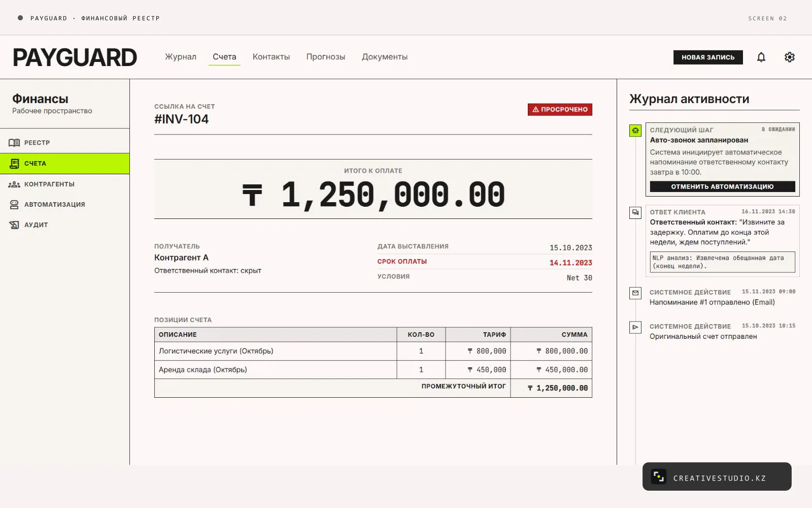Click the Автоматизация robot icon

point(14,205)
